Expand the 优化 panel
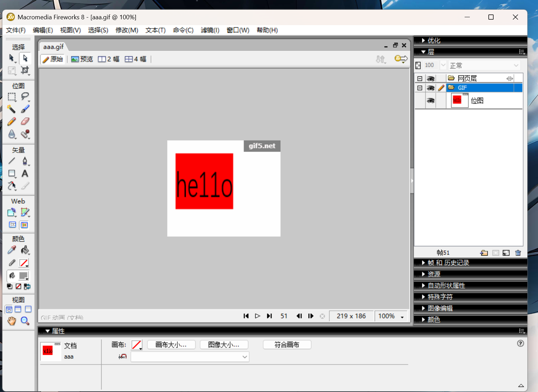The height and width of the screenshot is (392, 538). [433, 41]
